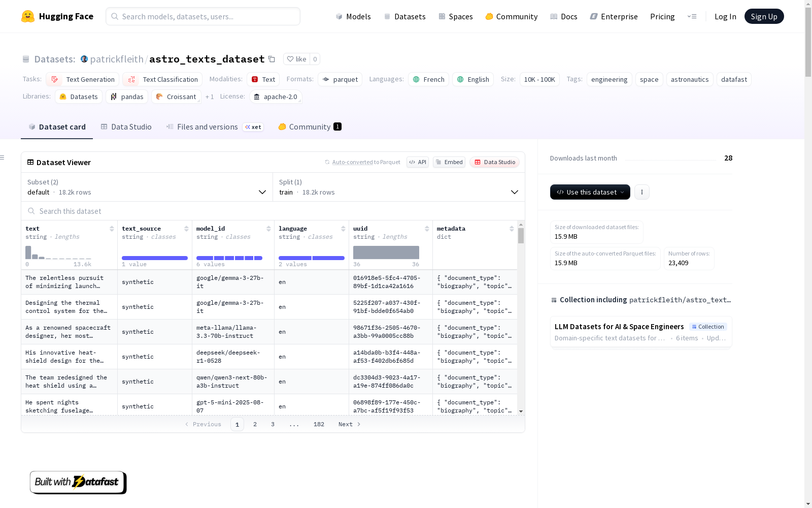Expand the Split train dropdown
Image resolution: width=812 pixels, height=508 pixels.
click(399, 187)
